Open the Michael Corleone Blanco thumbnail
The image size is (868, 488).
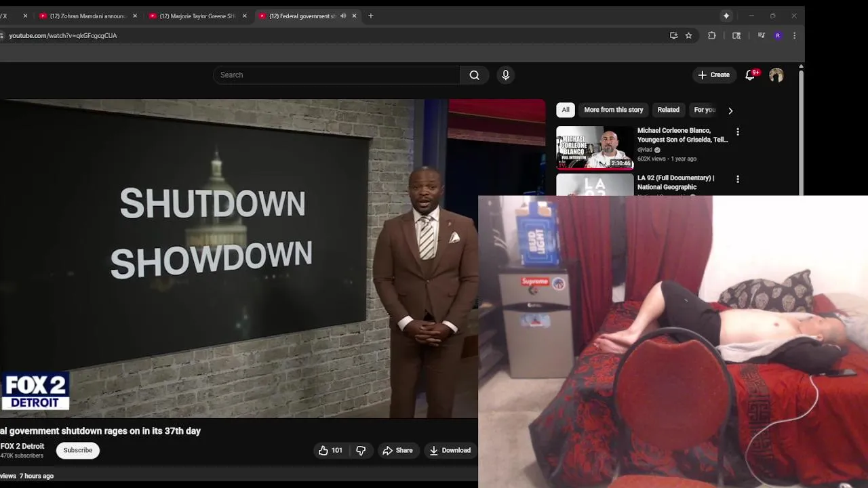595,147
